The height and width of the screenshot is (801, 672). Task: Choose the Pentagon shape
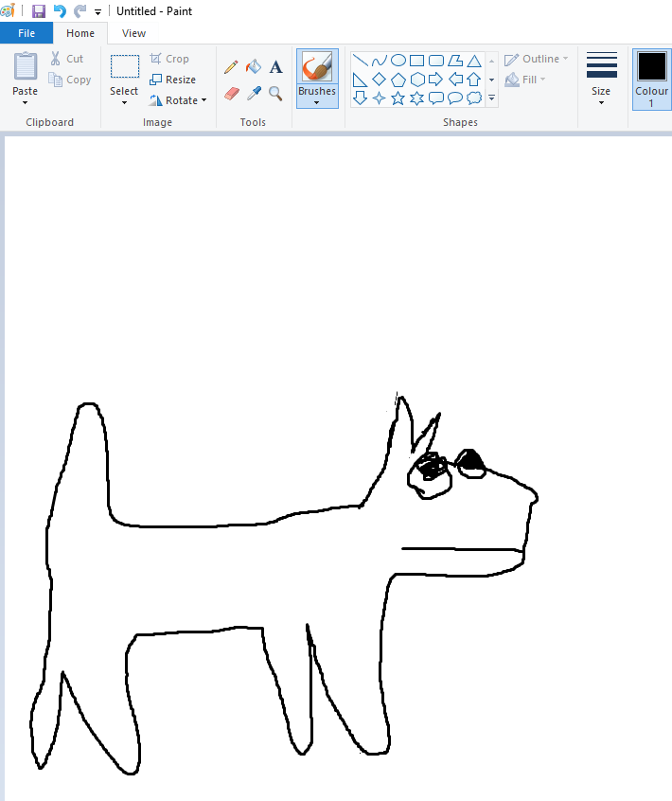click(x=398, y=80)
